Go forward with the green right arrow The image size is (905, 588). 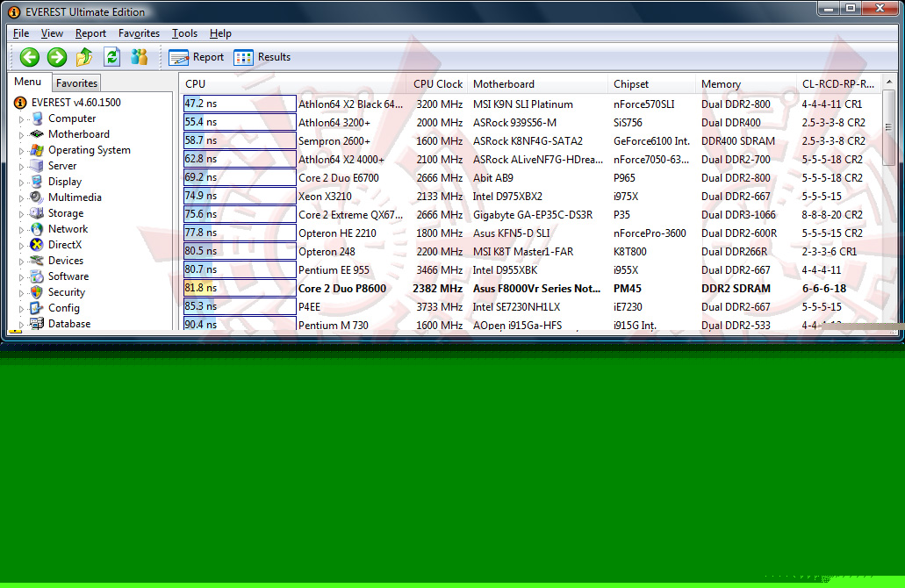click(x=56, y=57)
